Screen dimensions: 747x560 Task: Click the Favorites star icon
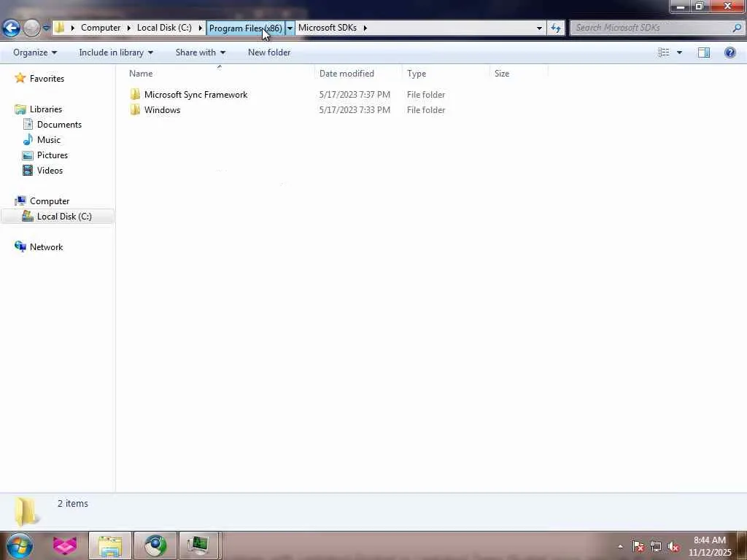coord(20,78)
